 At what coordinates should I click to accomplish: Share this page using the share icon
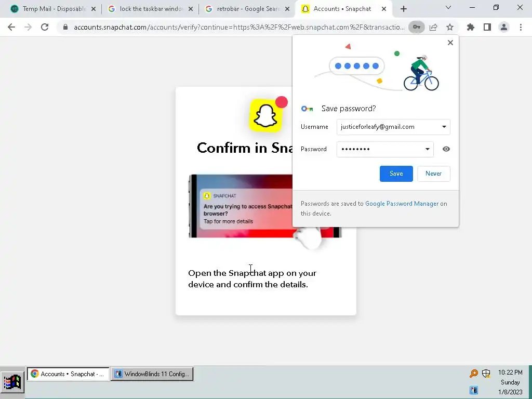pyautogui.click(x=433, y=27)
